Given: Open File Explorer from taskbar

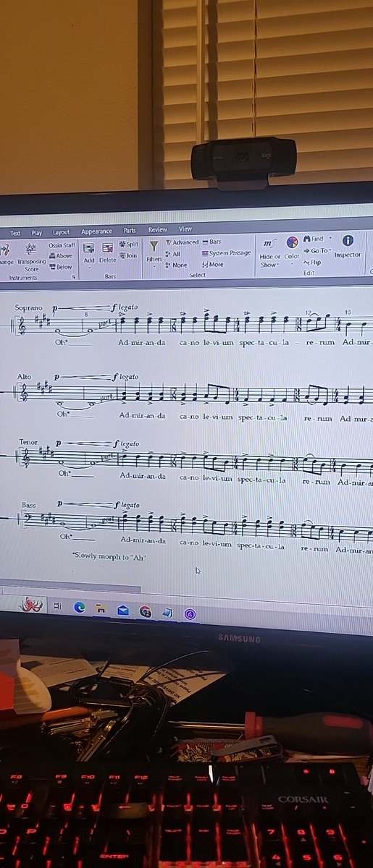Looking at the screenshot, I should (x=101, y=609).
